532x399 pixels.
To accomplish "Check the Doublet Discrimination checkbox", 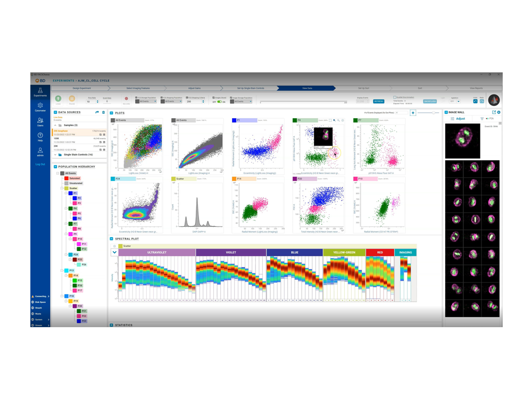I will point(395,97).
